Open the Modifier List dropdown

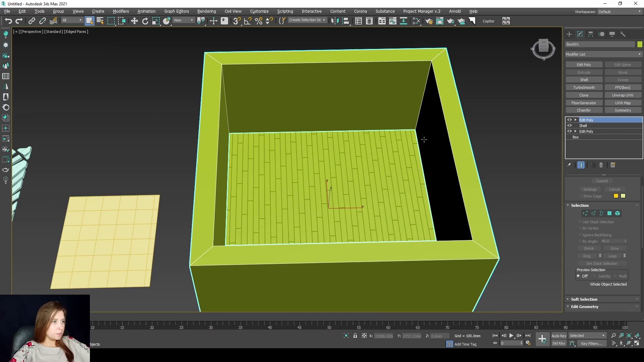click(603, 54)
